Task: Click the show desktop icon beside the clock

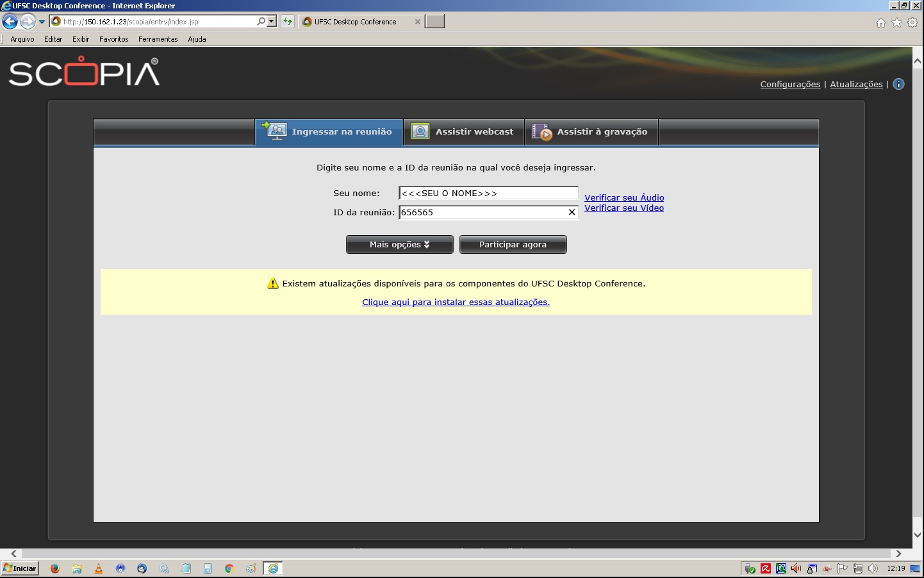Action: [915, 568]
